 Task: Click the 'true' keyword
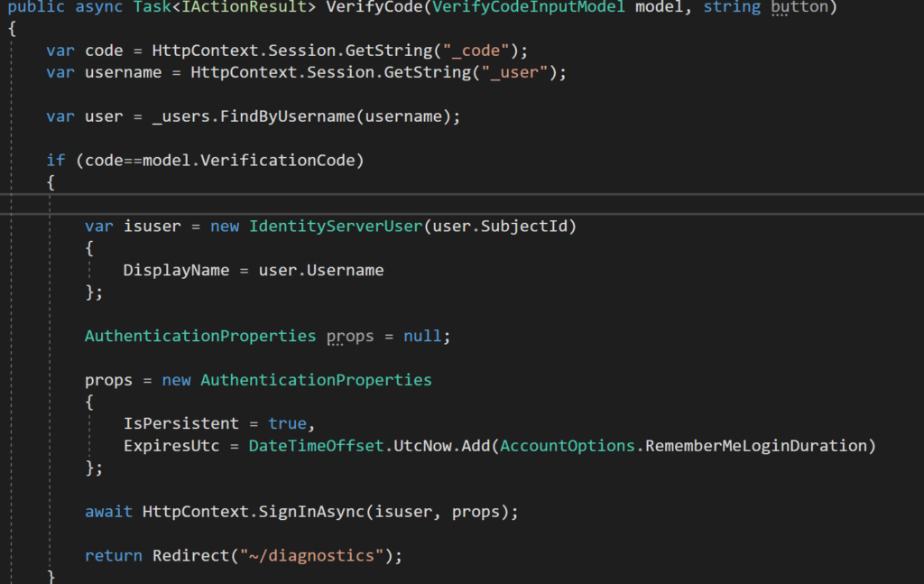tap(288, 423)
